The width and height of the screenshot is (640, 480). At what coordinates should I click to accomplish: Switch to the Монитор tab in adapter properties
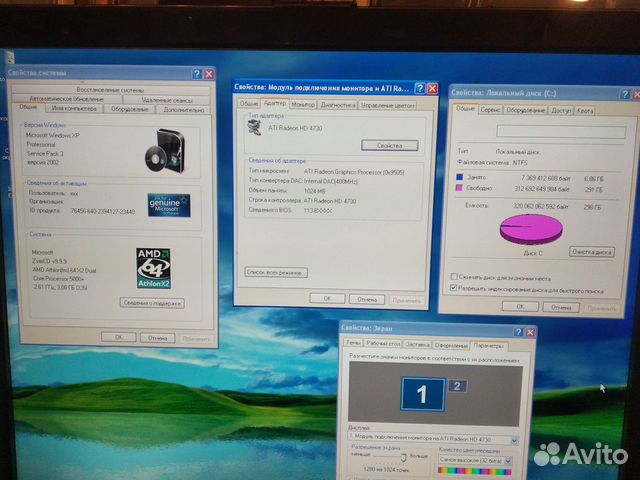point(303,105)
